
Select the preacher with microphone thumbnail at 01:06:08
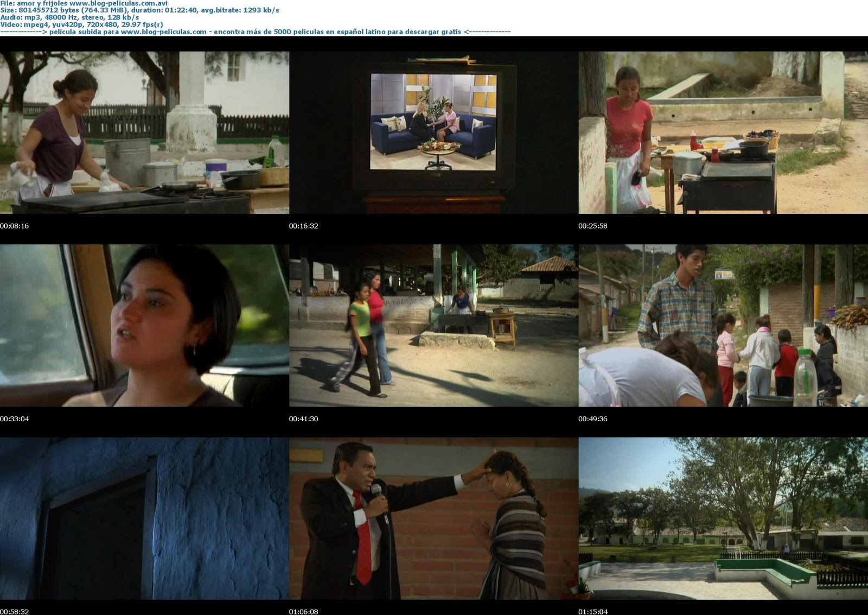pyautogui.click(x=433, y=518)
